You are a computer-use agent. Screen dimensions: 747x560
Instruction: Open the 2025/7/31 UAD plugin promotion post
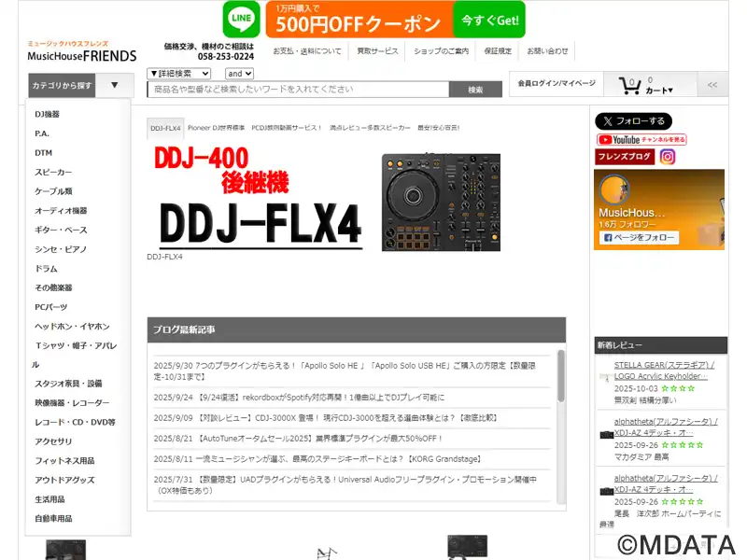(345, 484)
